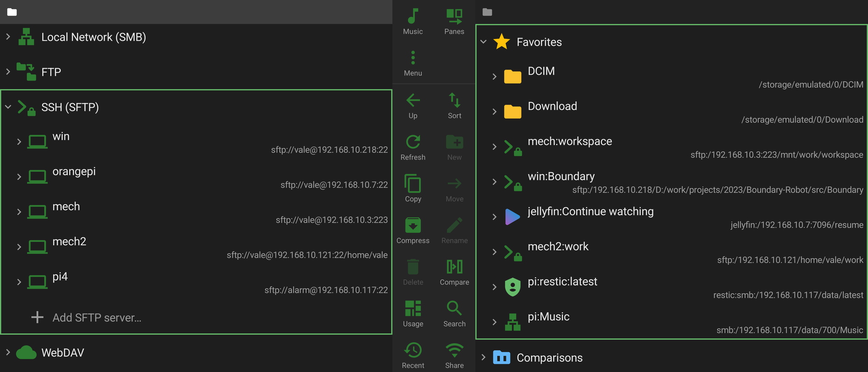Click the FTP folders icon

click(26, 72)
